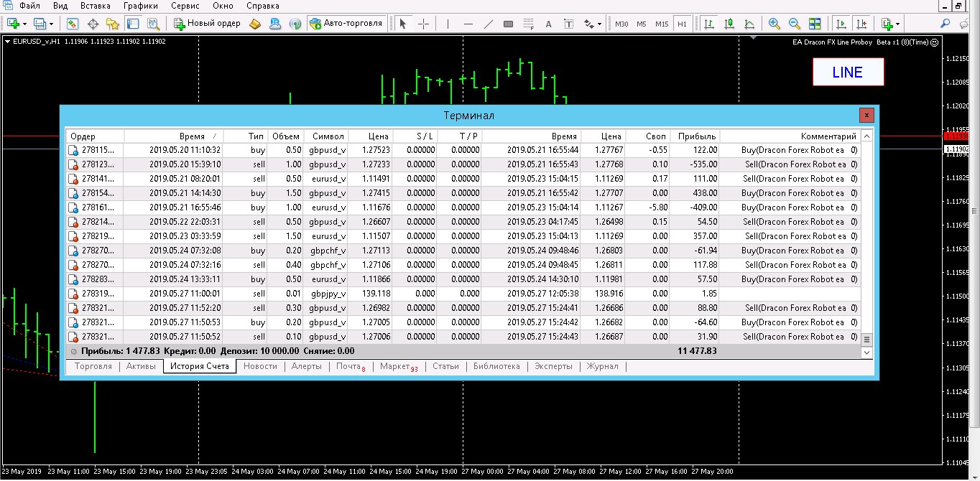This screenshot has height=481, width=980.
Task: Open the Сервис menu
Action: (x=185, y=6)
